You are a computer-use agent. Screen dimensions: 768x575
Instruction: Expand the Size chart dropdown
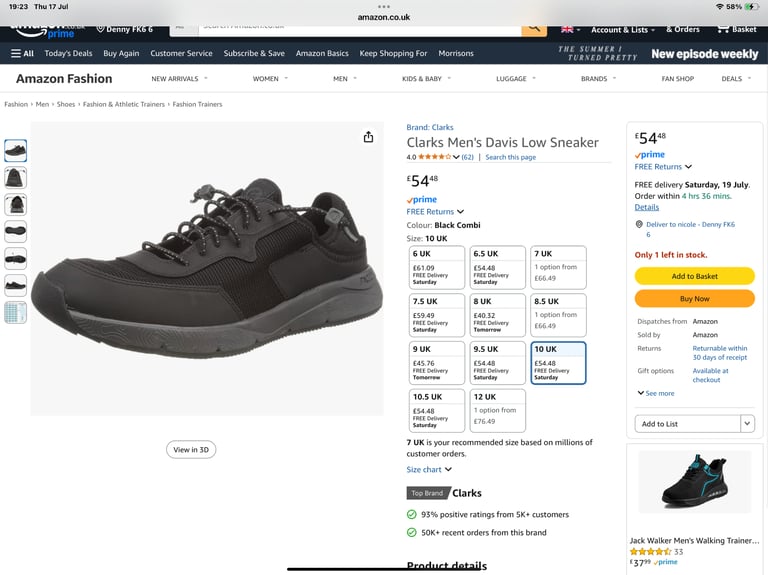pos(429,469)
